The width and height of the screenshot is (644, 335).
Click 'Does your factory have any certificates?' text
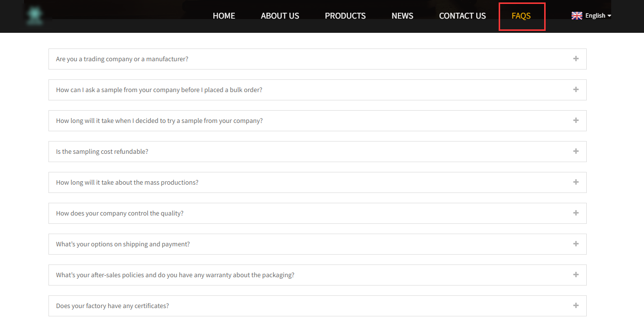coord(112,306)
